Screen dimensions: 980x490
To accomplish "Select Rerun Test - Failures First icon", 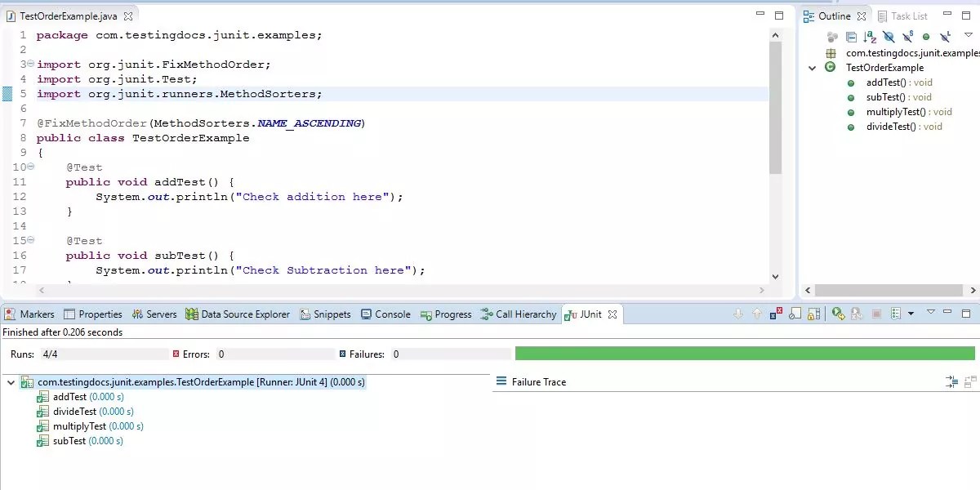I will 856,314.
